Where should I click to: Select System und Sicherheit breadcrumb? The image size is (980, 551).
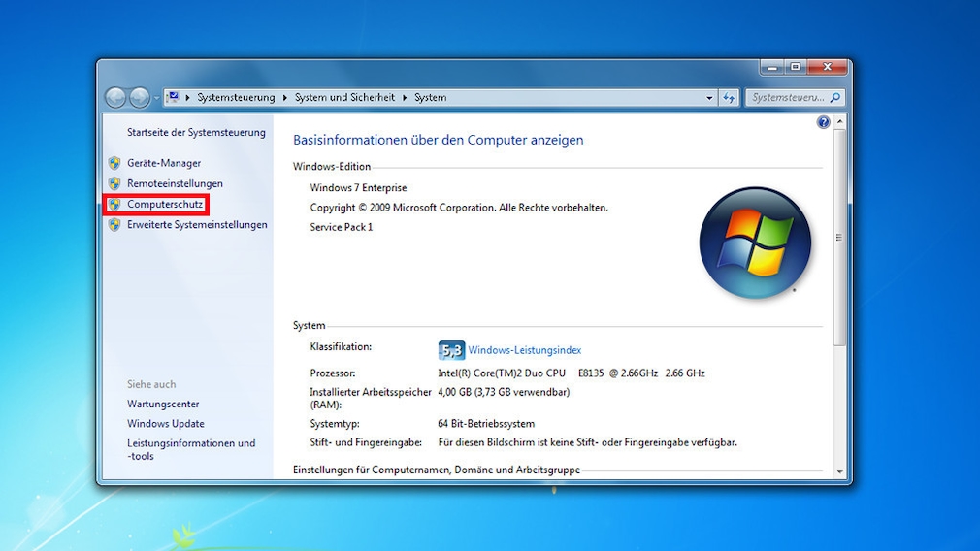[x=345, y=97]
